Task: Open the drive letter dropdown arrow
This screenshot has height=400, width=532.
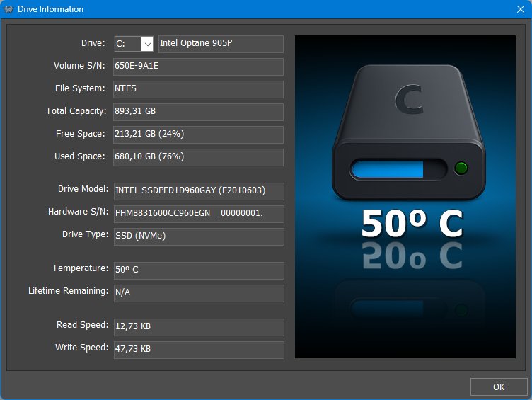Action: pos(147,44)
